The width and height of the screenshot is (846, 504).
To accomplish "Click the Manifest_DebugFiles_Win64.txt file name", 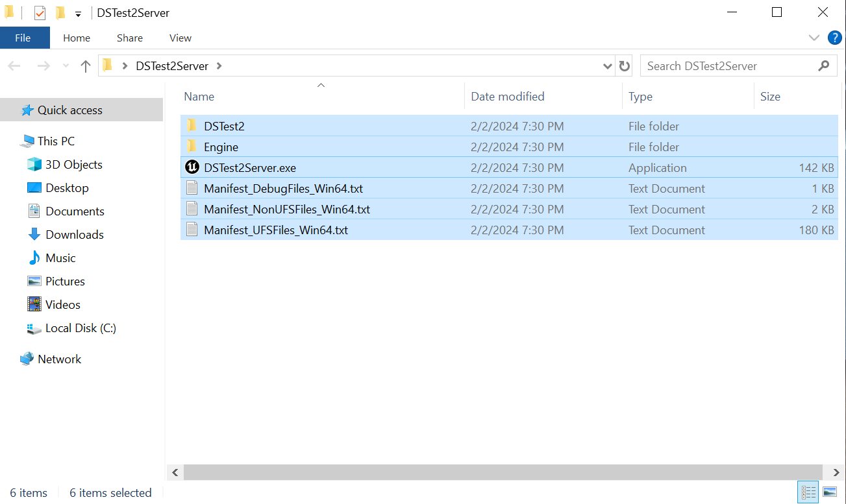I will 283,189.
